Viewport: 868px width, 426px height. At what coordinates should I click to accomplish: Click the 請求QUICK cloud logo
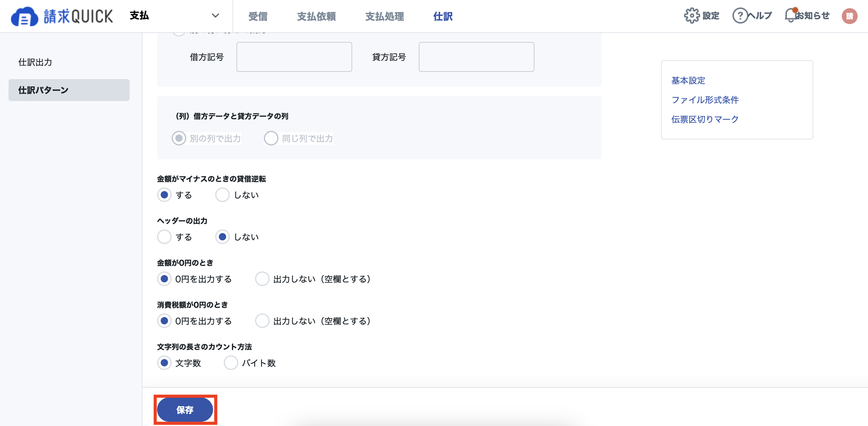(x=62, y=16)
